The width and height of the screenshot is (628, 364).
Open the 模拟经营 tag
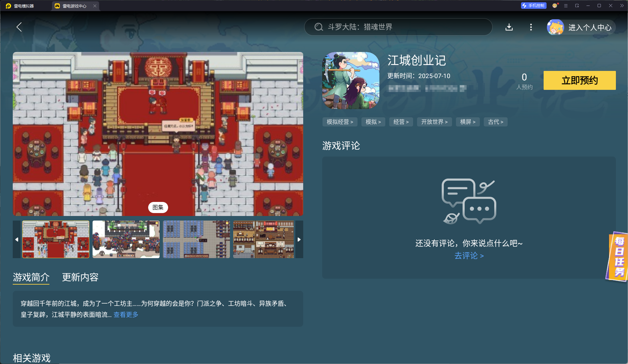(x=340, y=122)
